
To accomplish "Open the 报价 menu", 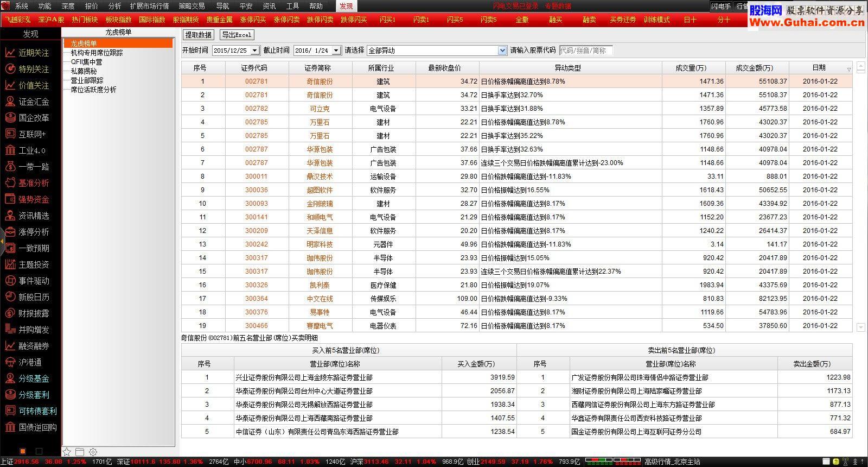I will click(92, 6).
